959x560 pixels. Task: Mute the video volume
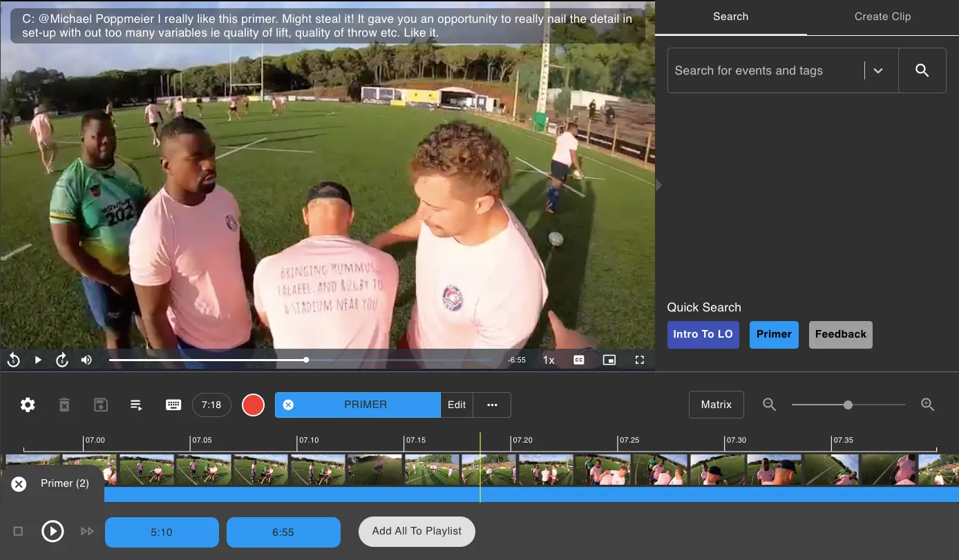[86, 360]
